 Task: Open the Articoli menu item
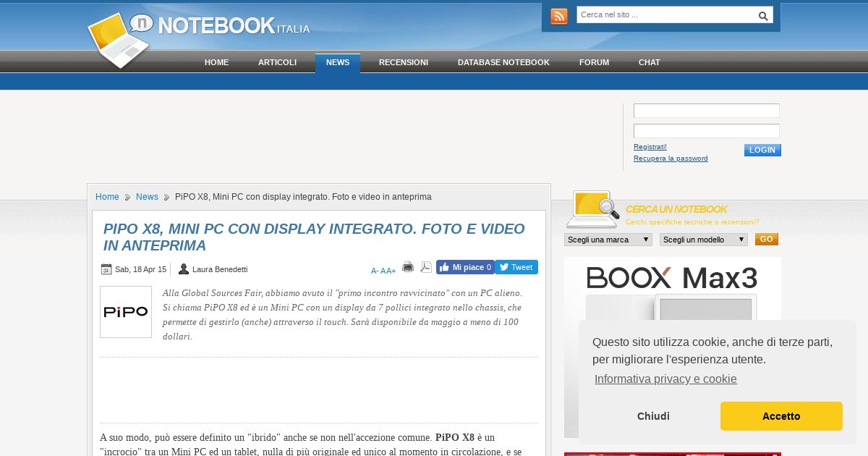tap(277, 62)
